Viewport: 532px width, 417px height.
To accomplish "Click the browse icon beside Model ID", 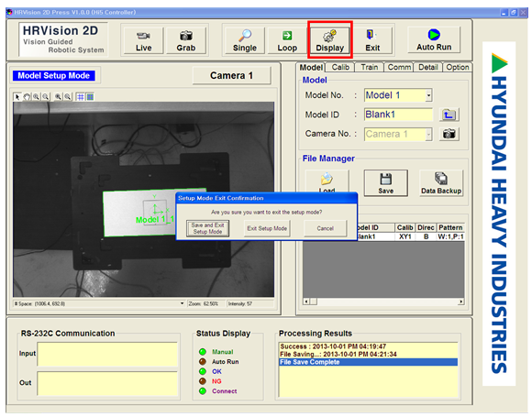I will click(x=449, y=115).
